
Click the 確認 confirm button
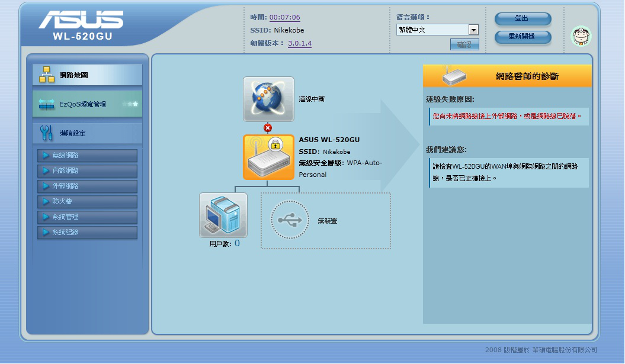click(x=464, y=44)
